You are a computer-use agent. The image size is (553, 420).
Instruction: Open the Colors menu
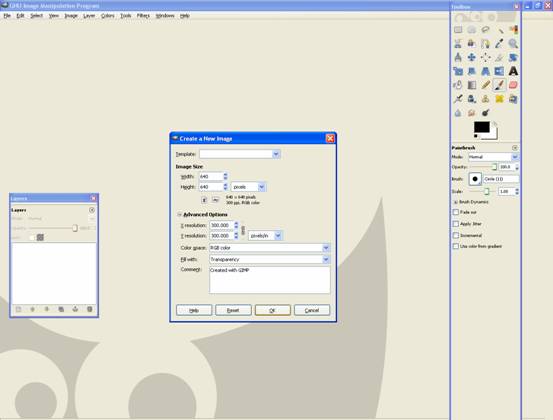[x=107, y=16]
